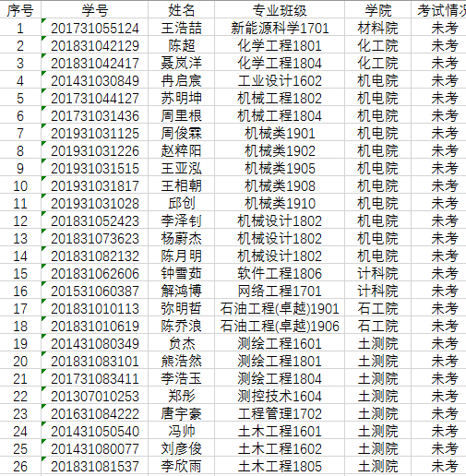Select name cell 钟雪茹
466x476 pixels.
point(181,272)
